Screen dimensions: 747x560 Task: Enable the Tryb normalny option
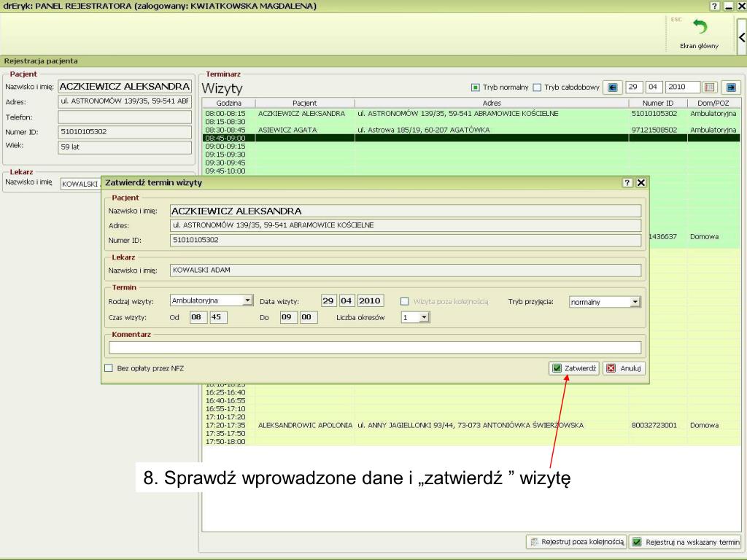pyautogui.click(x=476, y=87)
